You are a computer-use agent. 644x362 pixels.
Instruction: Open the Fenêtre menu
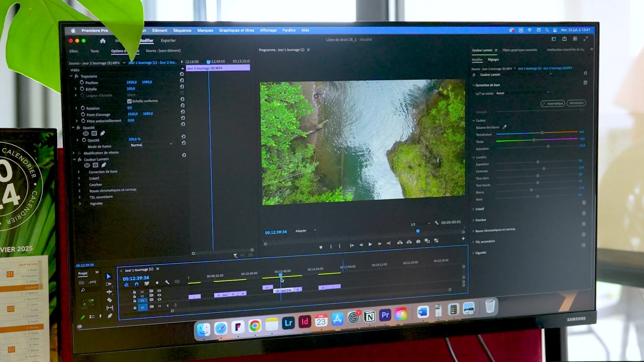(x=289, y=30)
